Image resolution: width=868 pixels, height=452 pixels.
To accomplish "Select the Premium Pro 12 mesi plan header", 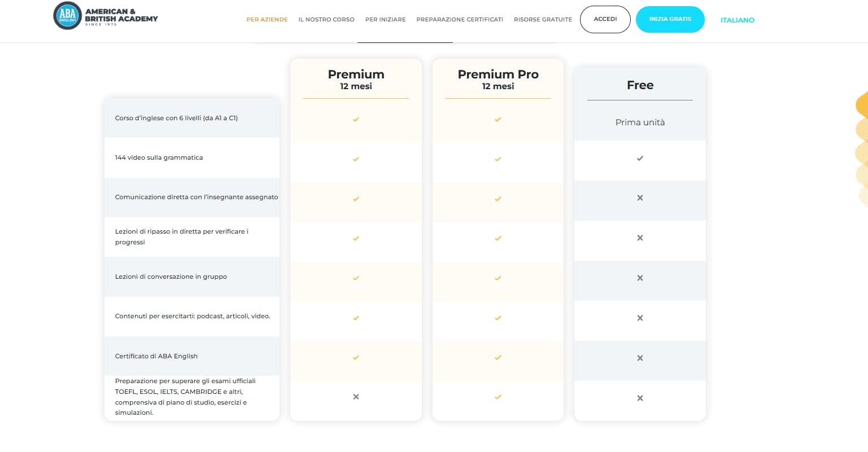I will 498,80.
